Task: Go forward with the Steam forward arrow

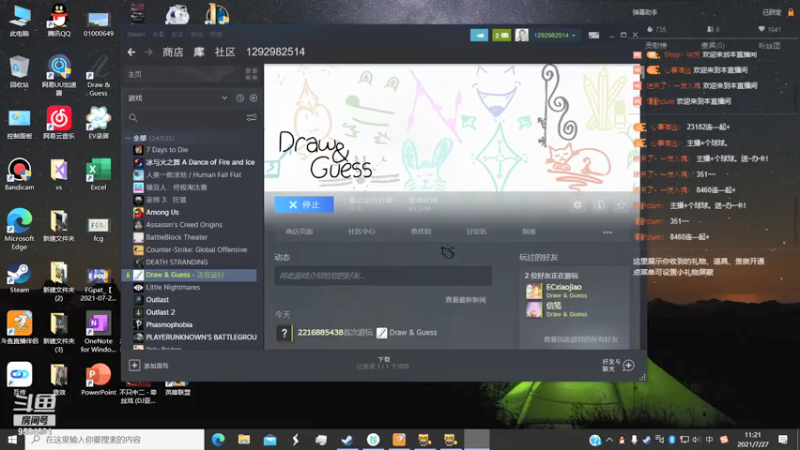Action: (148, 52)
